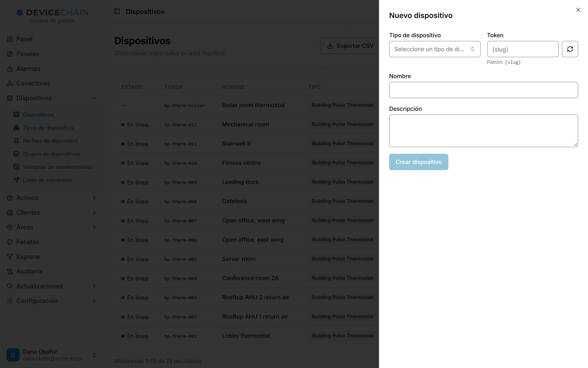
Task: Click the Conference room 2A name
Action: click(x=250, y=278)
